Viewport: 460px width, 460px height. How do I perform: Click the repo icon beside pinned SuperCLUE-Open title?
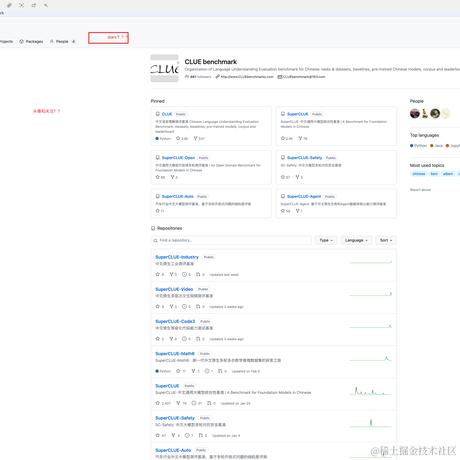click(x=158, y=158)
